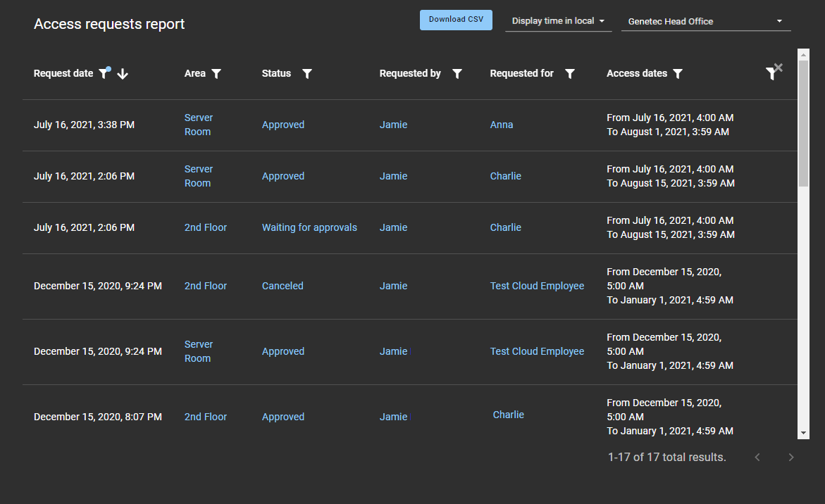
Task: Open the Area column filter
Action: pyautogui.click(x=216, y=74)
